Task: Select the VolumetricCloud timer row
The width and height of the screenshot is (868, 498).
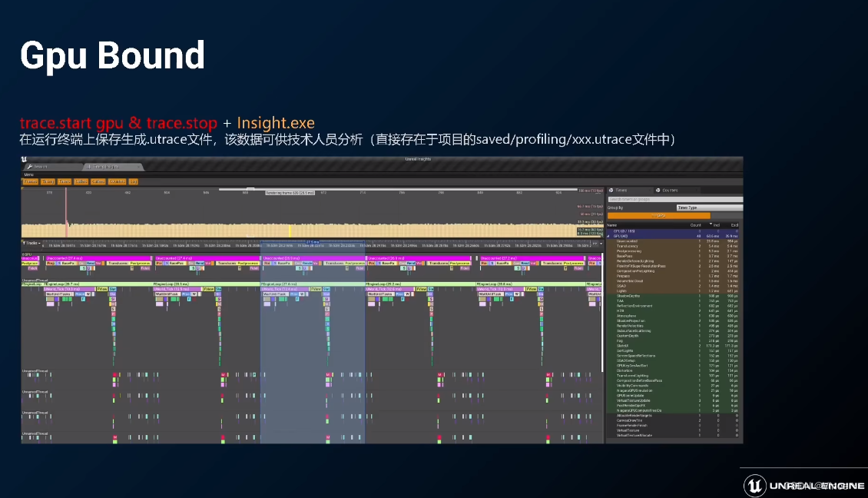Action: click(674, 281)
